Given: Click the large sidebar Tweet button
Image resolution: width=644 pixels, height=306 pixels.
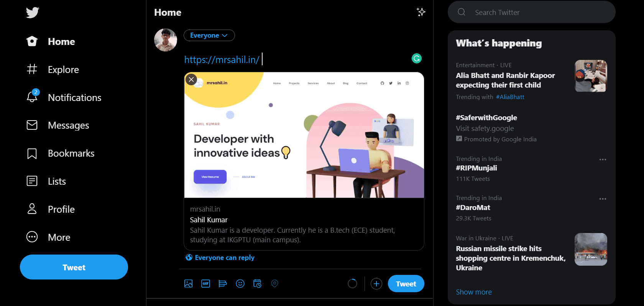Looking at the screenshot, I should pyautogui.click(x=74, y=267).
